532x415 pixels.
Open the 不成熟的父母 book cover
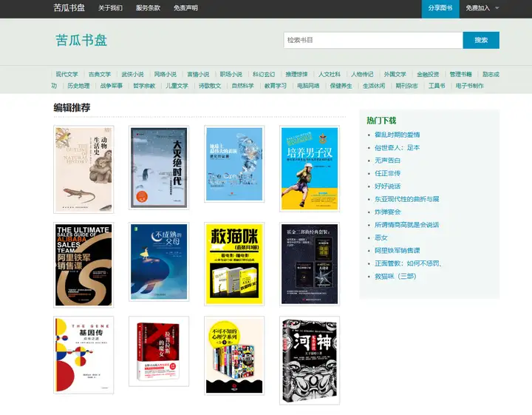click(159, 262)
